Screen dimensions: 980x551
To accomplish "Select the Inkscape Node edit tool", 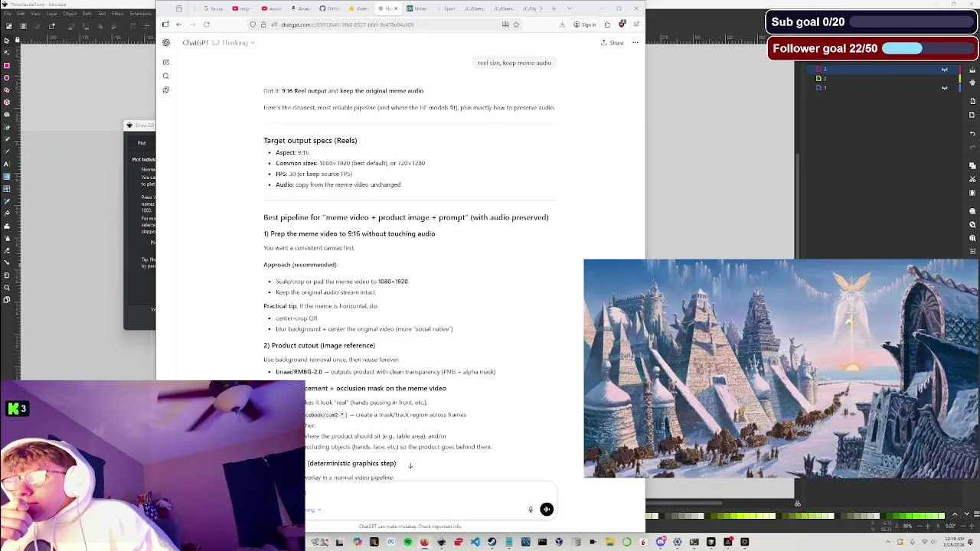I will click(7, 53).
